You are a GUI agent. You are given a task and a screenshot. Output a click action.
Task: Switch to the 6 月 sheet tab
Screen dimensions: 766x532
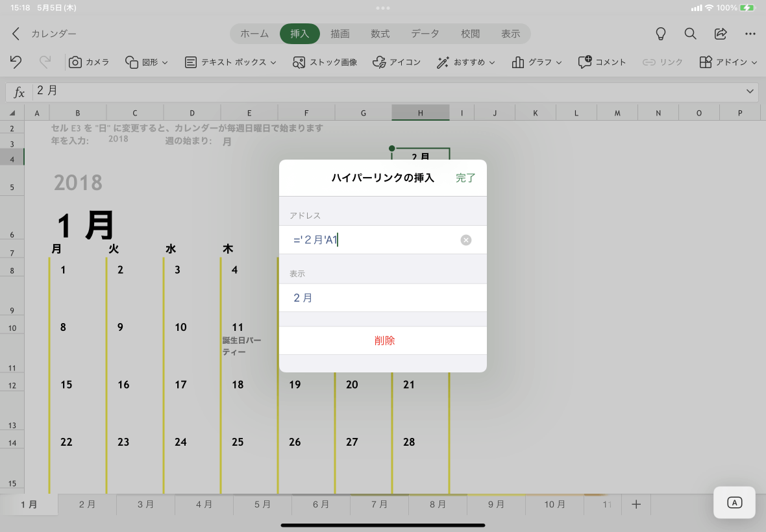(321, 505)
